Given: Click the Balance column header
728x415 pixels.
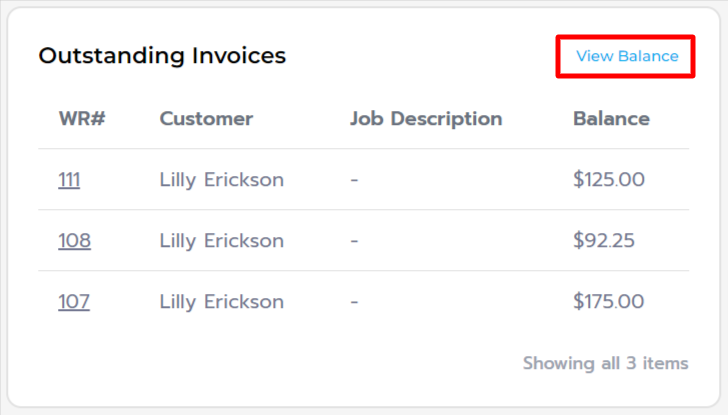Looking at the screenshot, I should pos(611,119).
